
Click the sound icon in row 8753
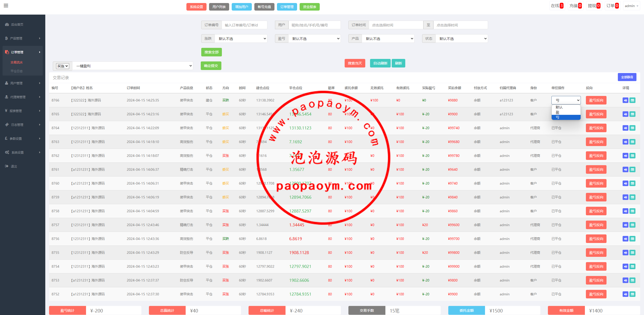(x=625, y=280)
